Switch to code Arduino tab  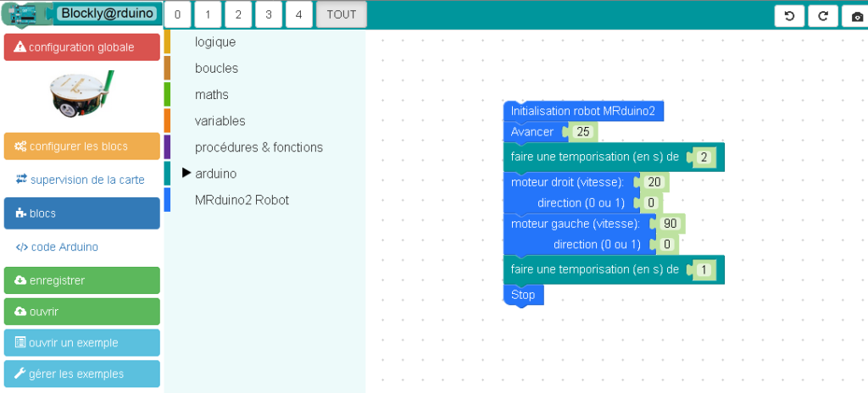[81, 247]
